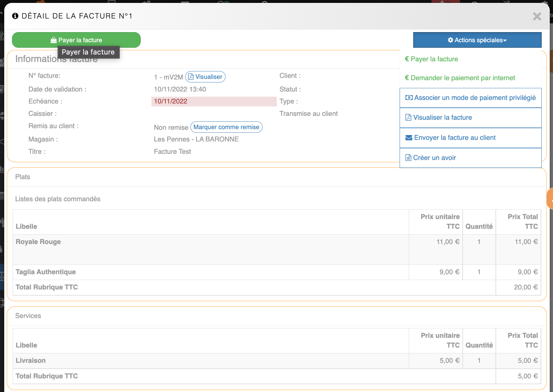Screen dimensions: 553x392
Task: Collapse the Actions spéciales dropdown caret
Action: tap(505, 41)
